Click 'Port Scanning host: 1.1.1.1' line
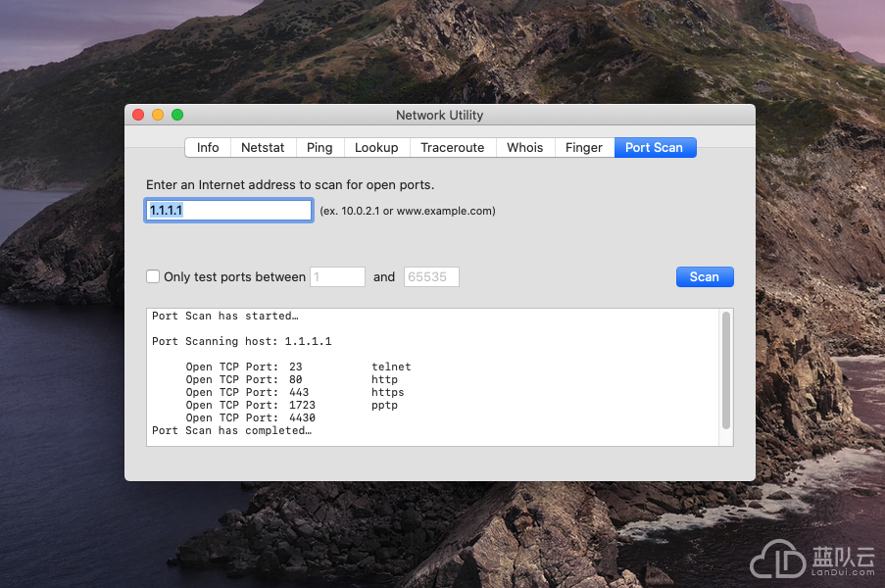This screenshot has width=885, height=588. [241, 341]
